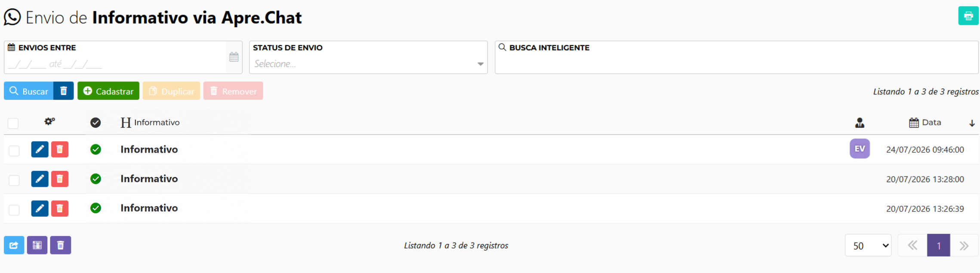Open the 50 records per page selector
The width and height of the screenshot is (980, 273).
click(x=868, y=245)
